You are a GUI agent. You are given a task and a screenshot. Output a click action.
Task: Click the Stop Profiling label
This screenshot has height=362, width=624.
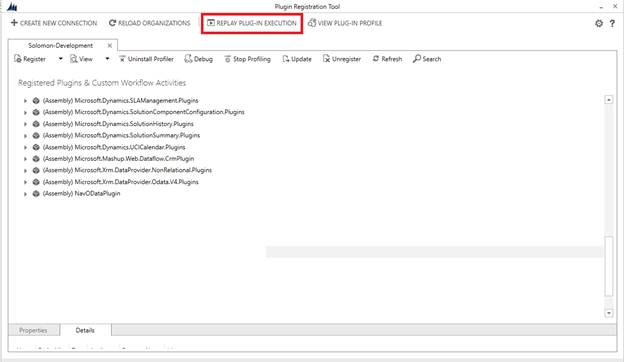click(x=252, y=59)
